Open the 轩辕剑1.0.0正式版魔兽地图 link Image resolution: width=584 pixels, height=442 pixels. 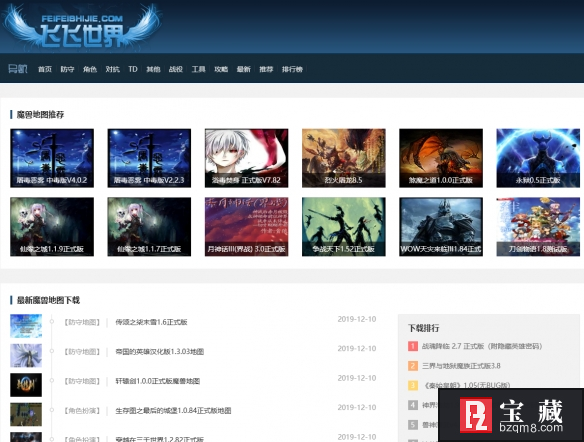158,381
